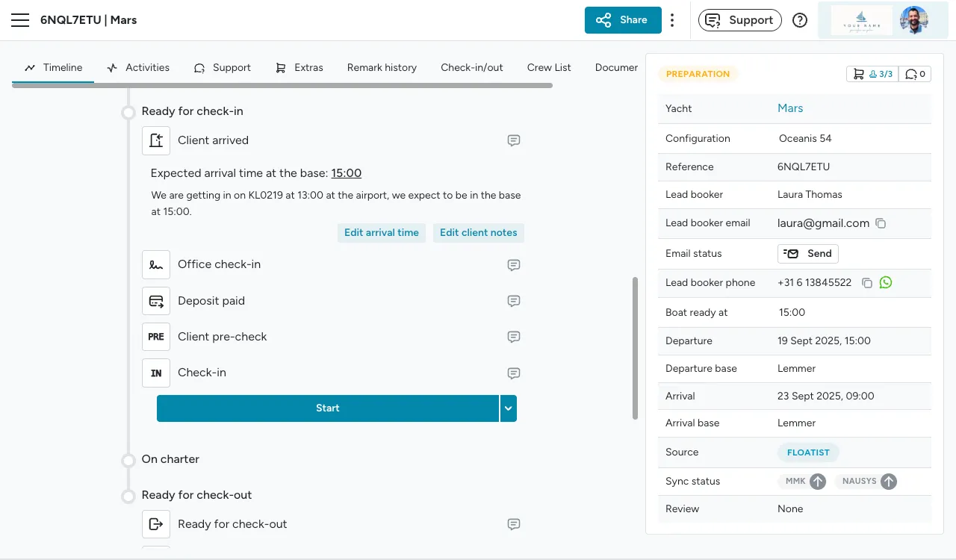This screenshot has width=956, height=560.
Task: Open WhatsApp chat for lead booker
Action: click(886, 283)
